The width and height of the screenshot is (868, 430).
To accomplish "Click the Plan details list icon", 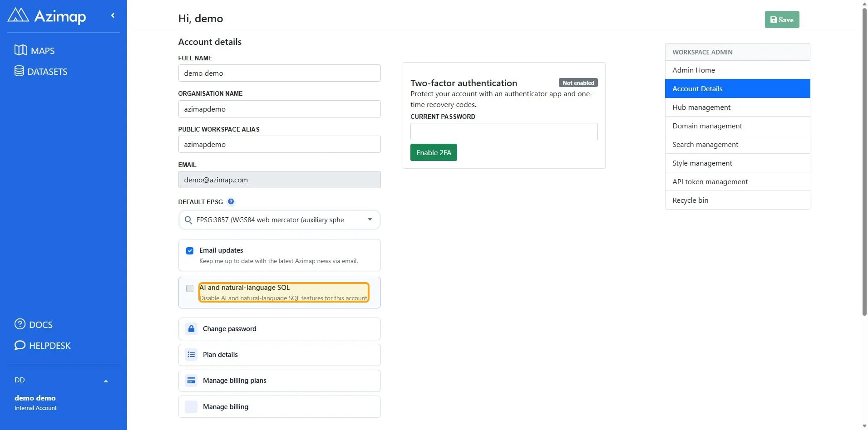I will 191,354.
